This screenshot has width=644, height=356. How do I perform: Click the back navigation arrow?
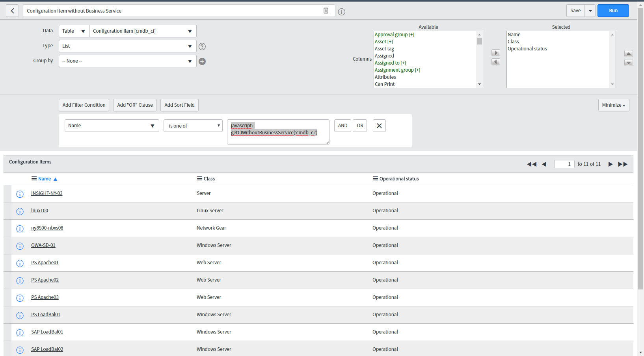[12, 11]
